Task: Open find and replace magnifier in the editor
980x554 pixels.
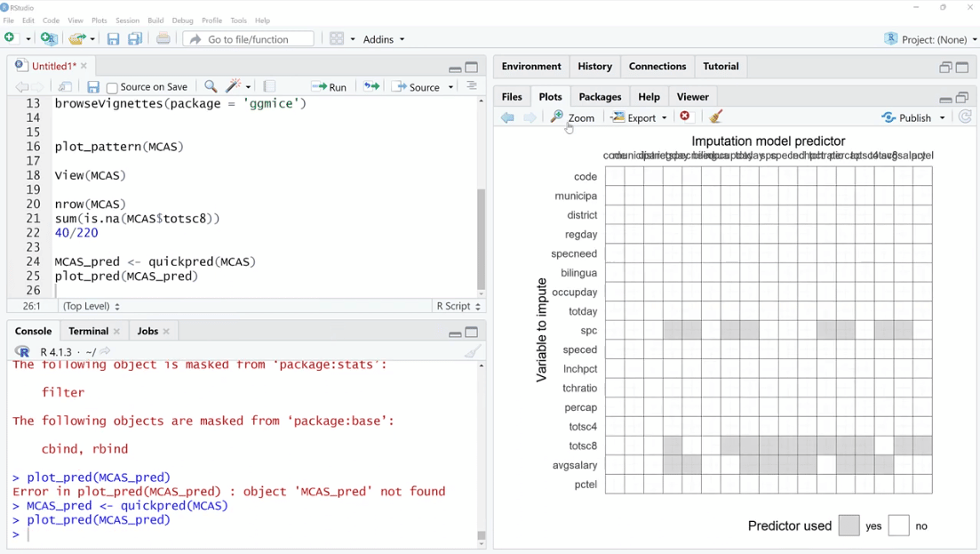Action: click(x=211, y=86)
